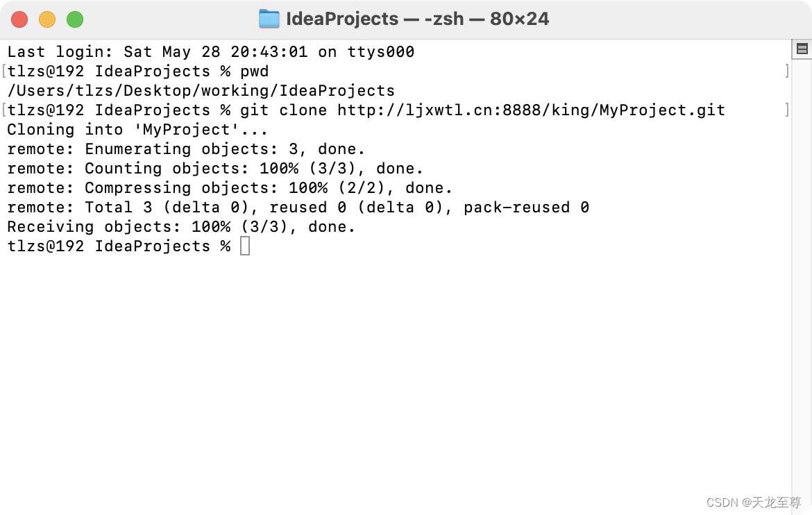The width and height of the screenshot is (812, 515).
Task: Click the window title IdeaProjects — -zsh — 80×24
Action: click(417, 19)
